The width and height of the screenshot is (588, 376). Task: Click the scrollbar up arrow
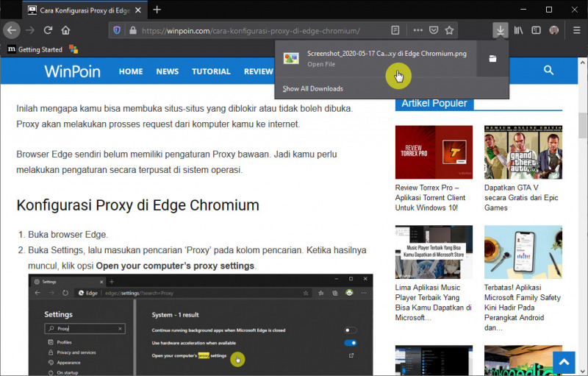pyautogui.click(x=582, y=62)
